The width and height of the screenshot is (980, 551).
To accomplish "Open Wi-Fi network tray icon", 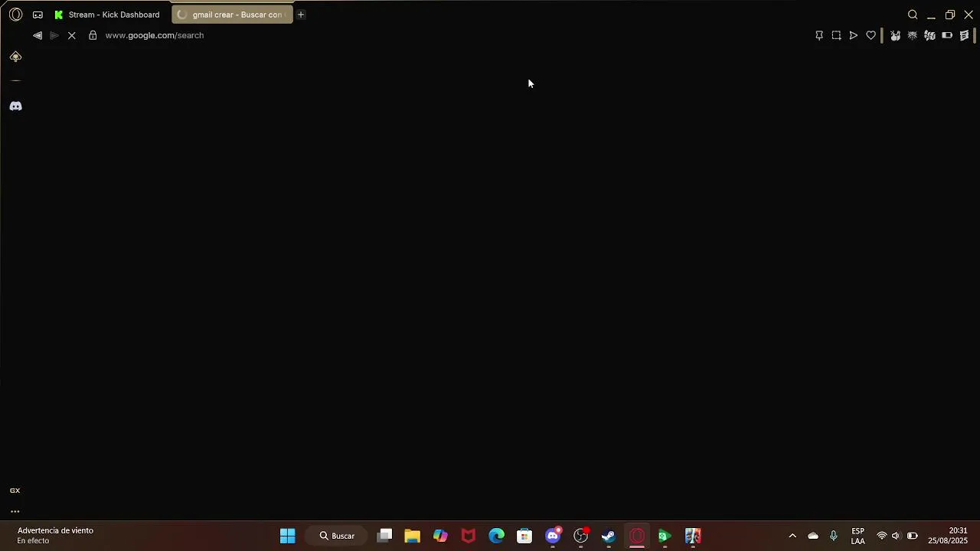I will click(882, 536).
